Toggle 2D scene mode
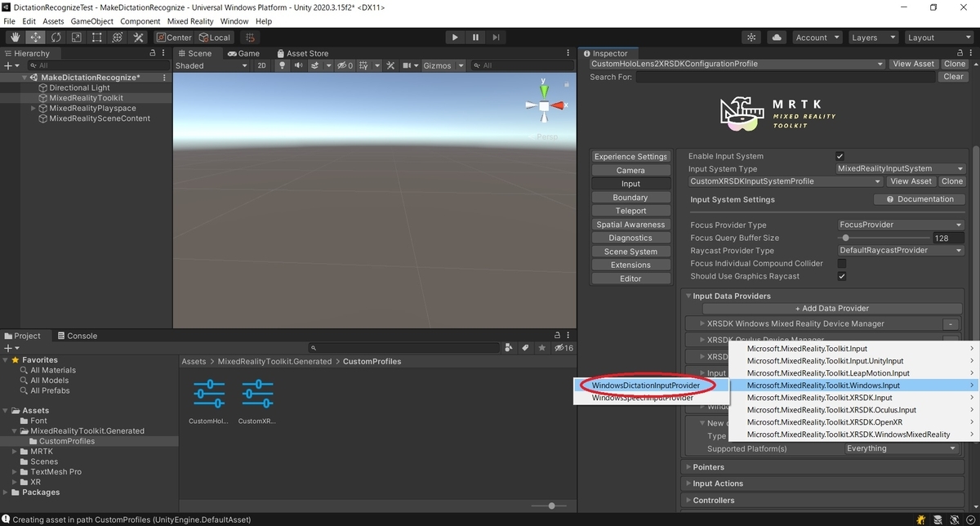980x526 pixels. tap(261, 65)
